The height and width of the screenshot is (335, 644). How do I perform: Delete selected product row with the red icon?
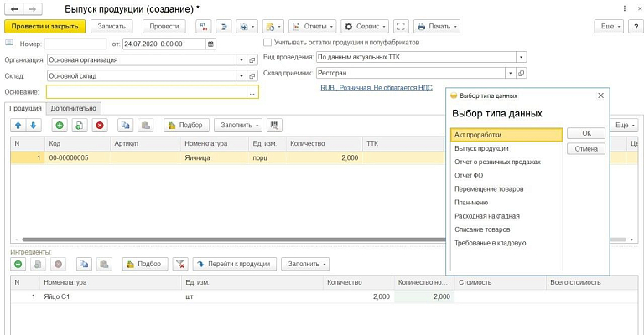pyautogui.click(x=100, y=125)
